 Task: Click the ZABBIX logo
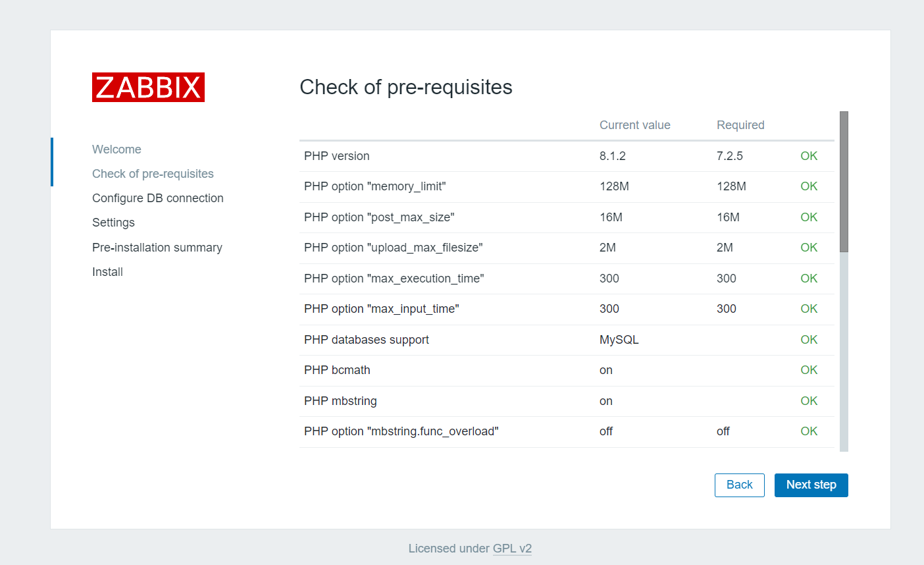148,87
